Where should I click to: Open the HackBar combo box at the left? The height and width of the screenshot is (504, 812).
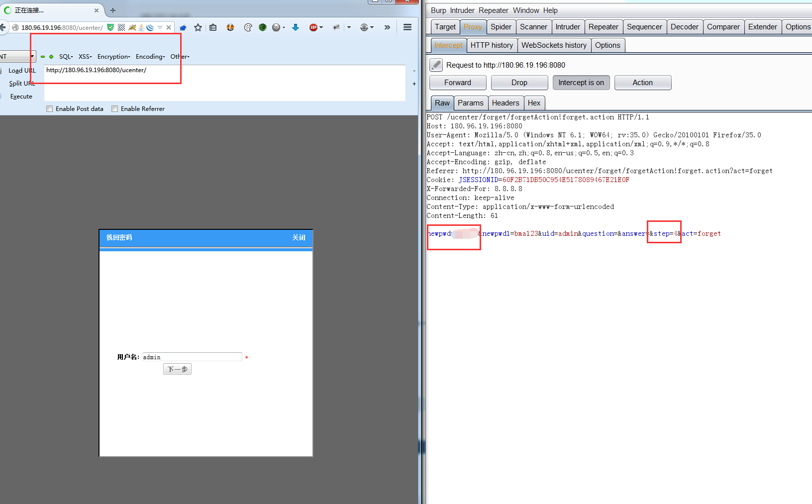click(x=18, y=57)
